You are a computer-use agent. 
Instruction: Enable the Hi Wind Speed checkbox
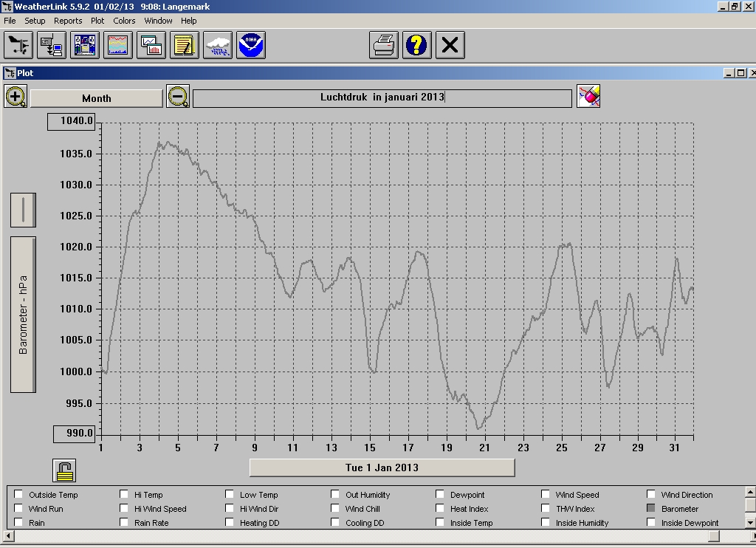tap(124, 508)
